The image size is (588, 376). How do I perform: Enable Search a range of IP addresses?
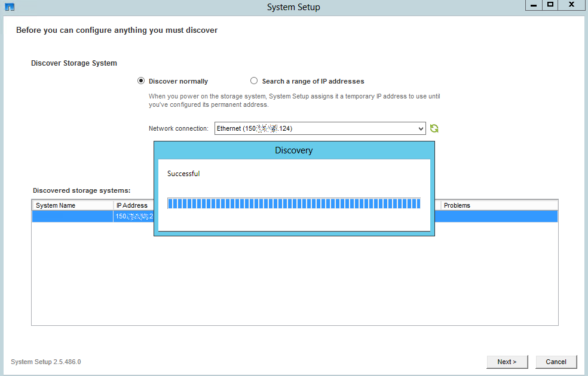click(254, 81)
